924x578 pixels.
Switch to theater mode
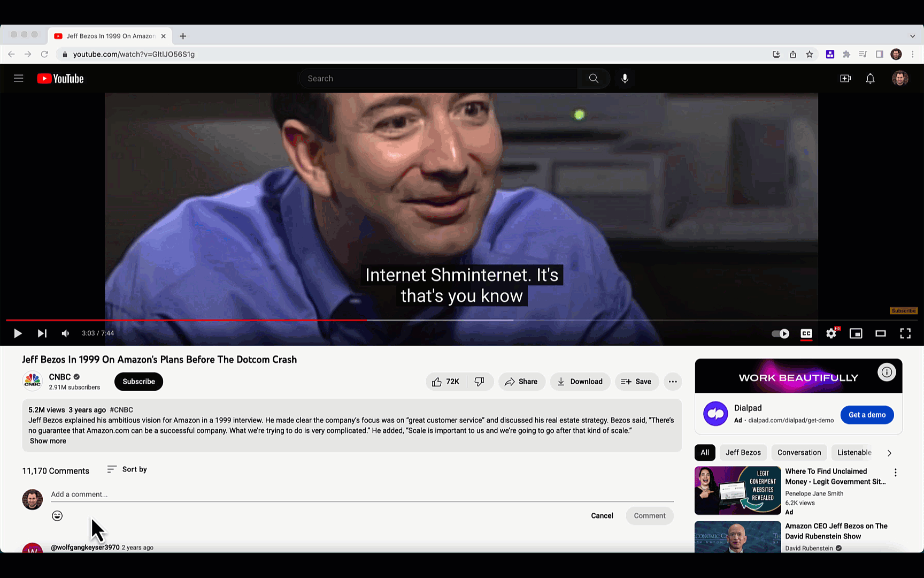pos(881,333)
